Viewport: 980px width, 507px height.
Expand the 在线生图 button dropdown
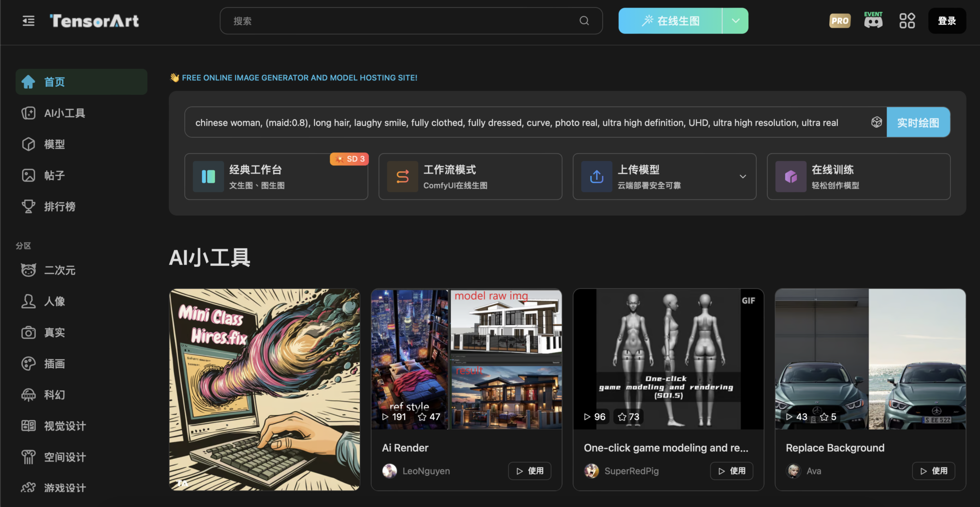click(735, 21)
